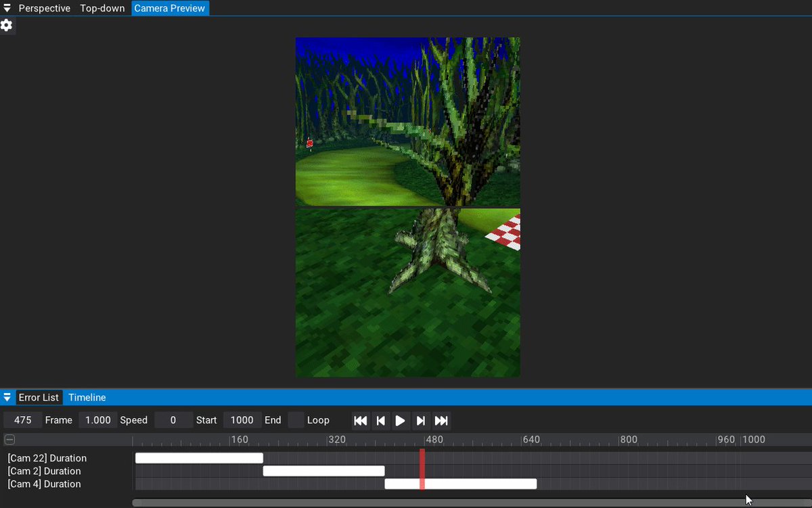The width and height of the screenshot is (812, 508).
Task: Jump to the first frame
Action: 361,421
